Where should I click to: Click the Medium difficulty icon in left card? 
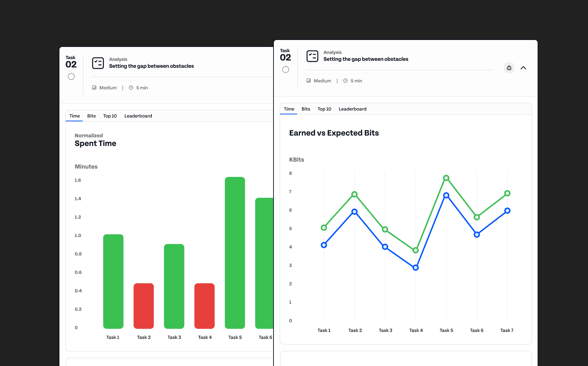pos(94,88)
